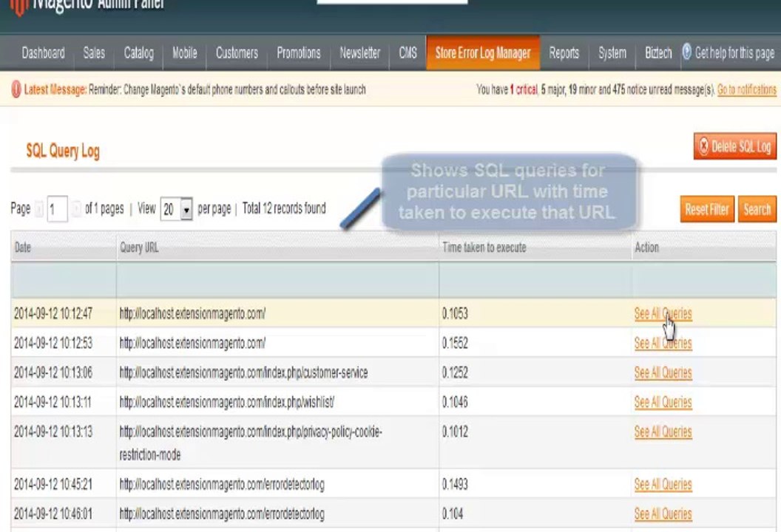Image resolution: width=781 pixels, height=532 pixels.
Task: Click the date 2014-09-12 10:12:47
Action: (x=53, y=313)
